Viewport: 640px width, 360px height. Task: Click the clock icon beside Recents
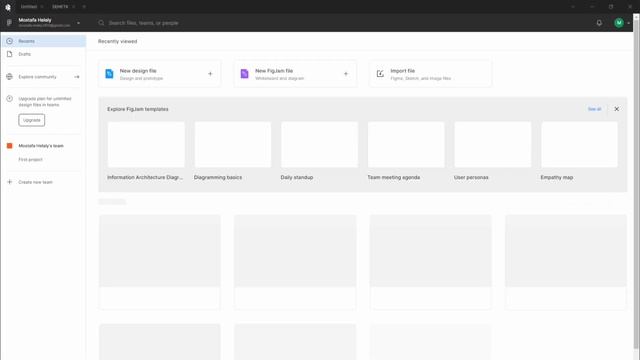coord(9,41)
